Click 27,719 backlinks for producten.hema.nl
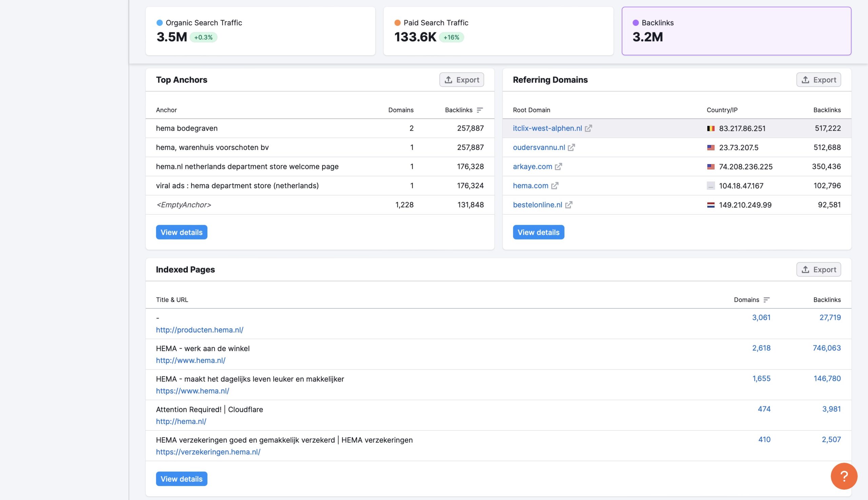868x500 pixels. [830, 317]
